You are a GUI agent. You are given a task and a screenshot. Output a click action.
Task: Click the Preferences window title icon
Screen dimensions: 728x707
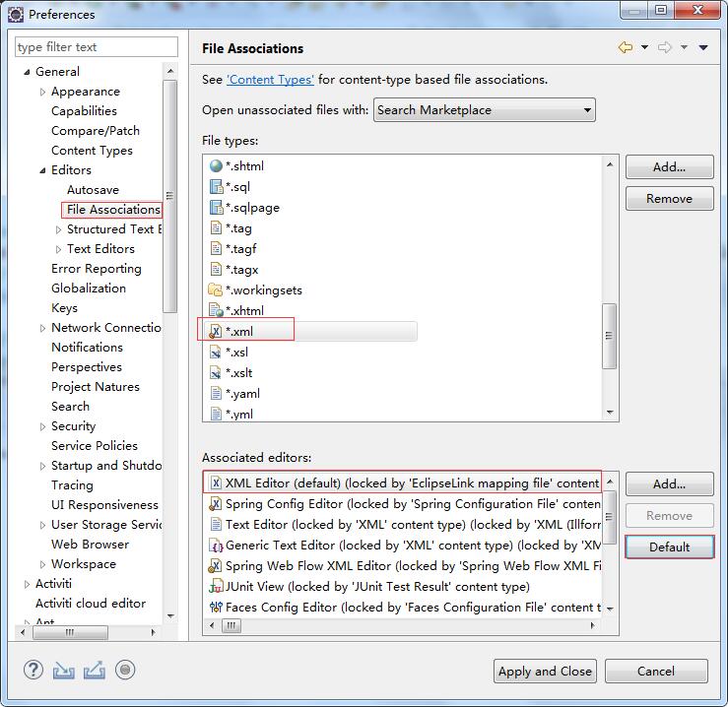[16, 15]
